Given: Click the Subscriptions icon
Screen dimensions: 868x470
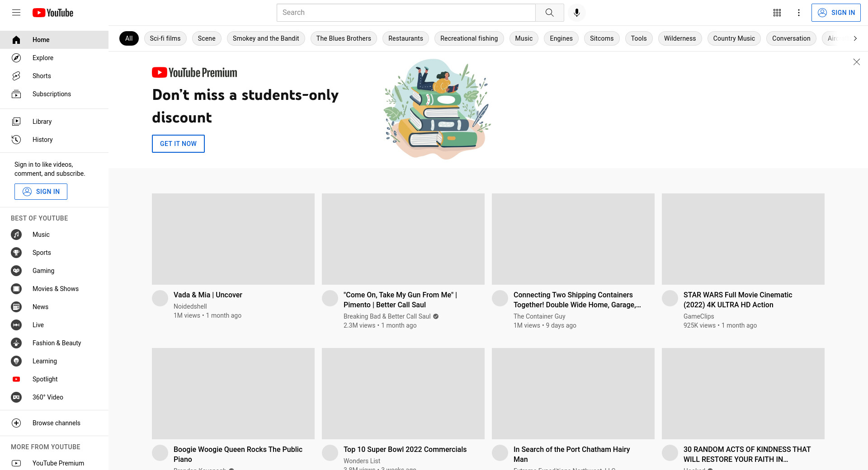Looking at the screenshot, I should tap(16, 94).
